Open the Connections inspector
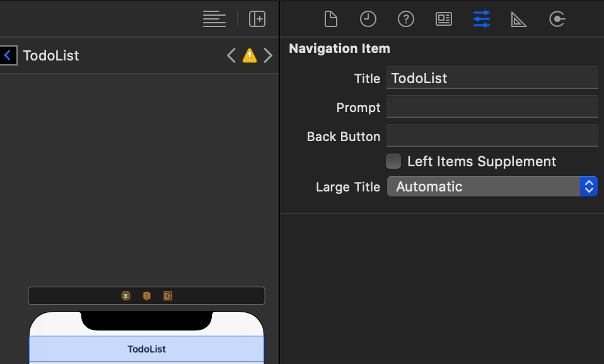The width and height of the screenshot is (604, 364). pyautogui.click(x=557, y=19)
